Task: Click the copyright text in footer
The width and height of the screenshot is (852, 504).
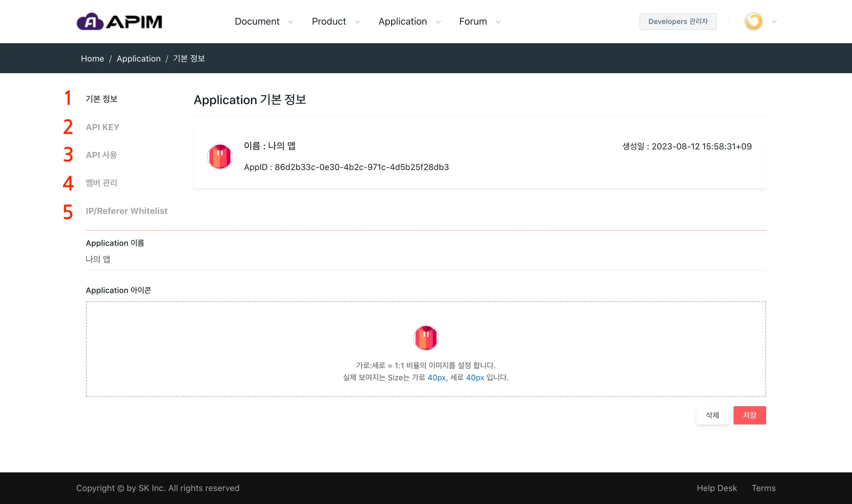Action: click(158, 488)
